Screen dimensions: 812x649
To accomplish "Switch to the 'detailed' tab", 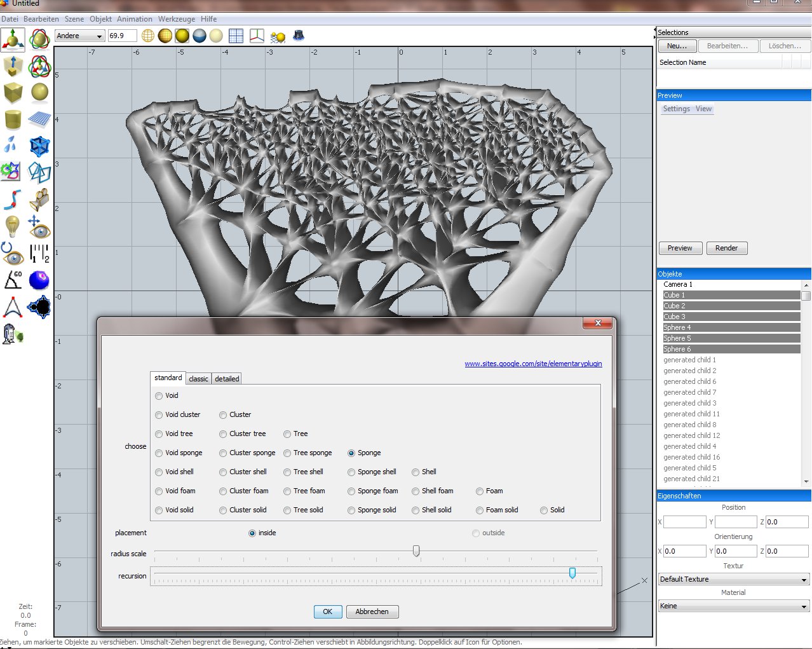I will tap(227, 379).
